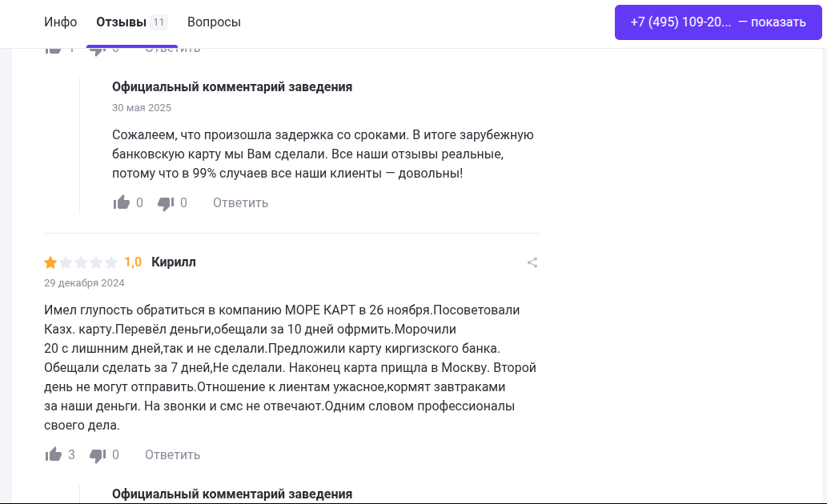Click the review date 29 декабря 2024
827x504 pixels.
(84, 282)
